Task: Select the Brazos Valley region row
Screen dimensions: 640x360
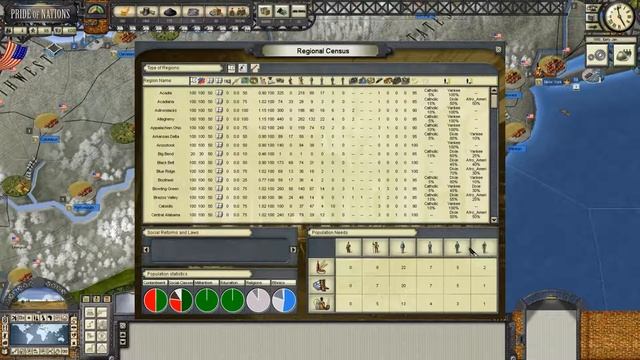Action: coord(316,198)
